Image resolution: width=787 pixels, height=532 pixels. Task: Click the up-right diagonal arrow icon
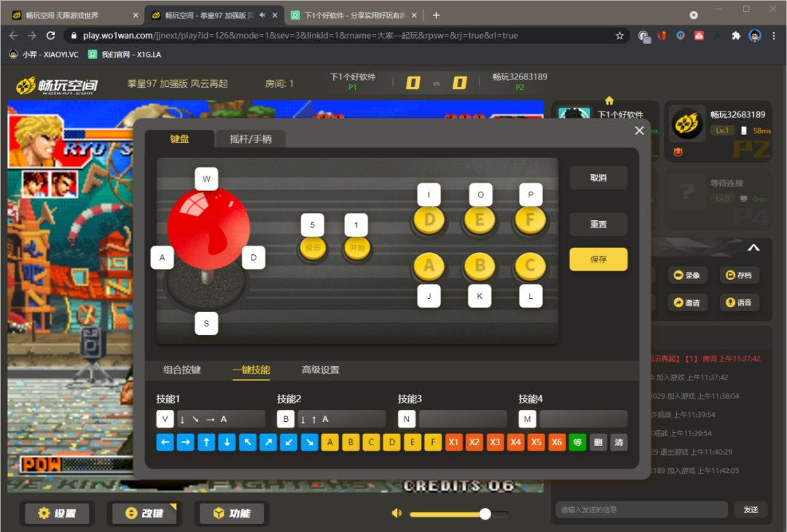tap(268, 442)
